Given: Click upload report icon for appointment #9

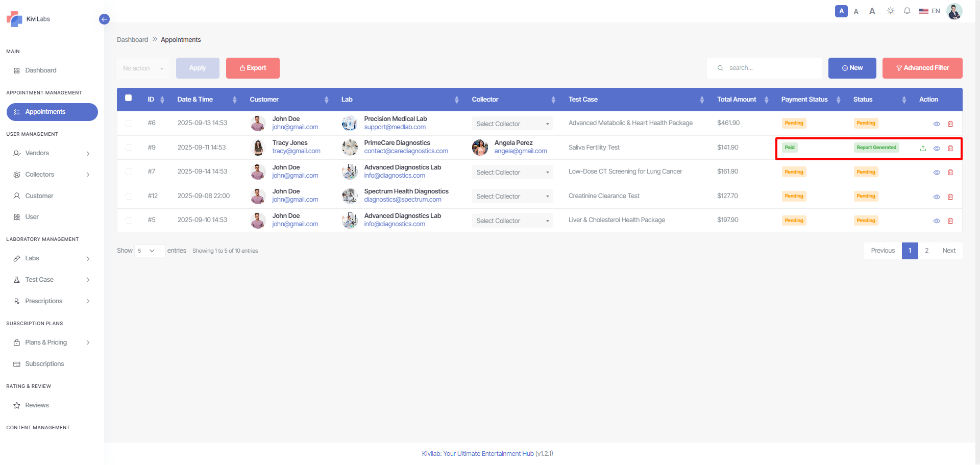Looking at the screenshot, I should (923, 148).
